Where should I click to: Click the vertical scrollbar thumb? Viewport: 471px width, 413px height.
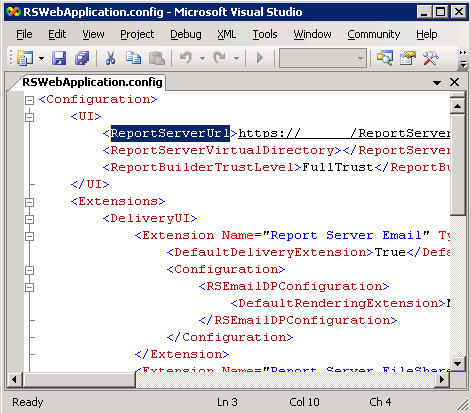coord(458,164)
